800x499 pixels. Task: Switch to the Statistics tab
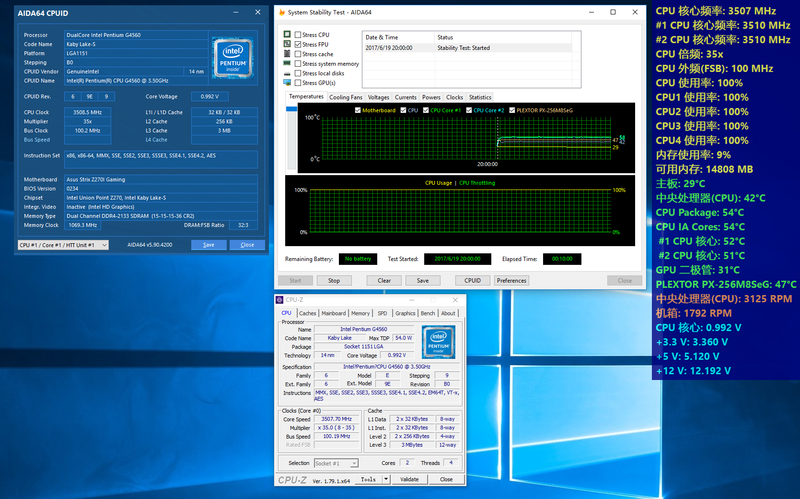pos(480,97)
